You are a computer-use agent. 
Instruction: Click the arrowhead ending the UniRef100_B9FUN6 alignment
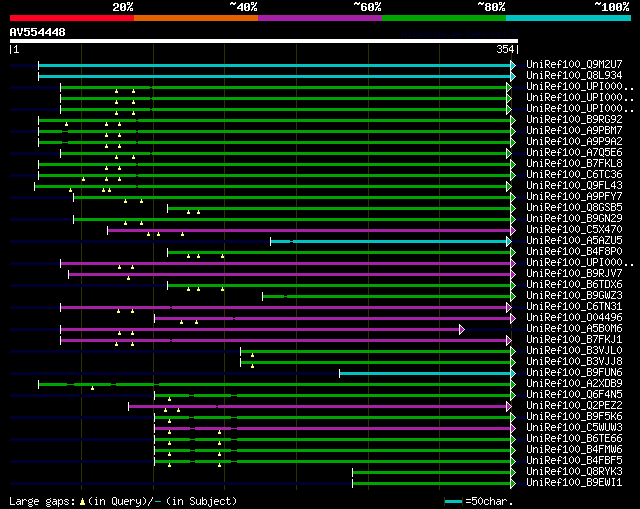(513, 373)
